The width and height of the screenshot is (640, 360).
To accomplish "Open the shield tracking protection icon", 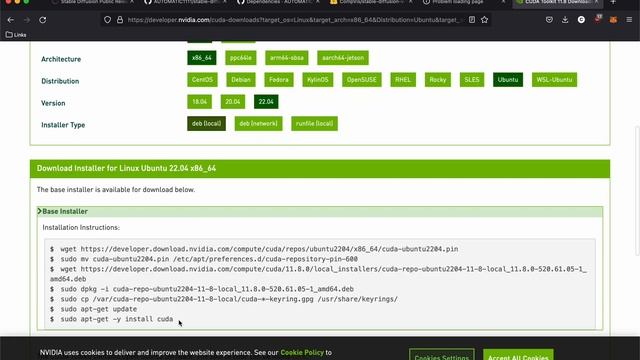I will click(107, 20).
